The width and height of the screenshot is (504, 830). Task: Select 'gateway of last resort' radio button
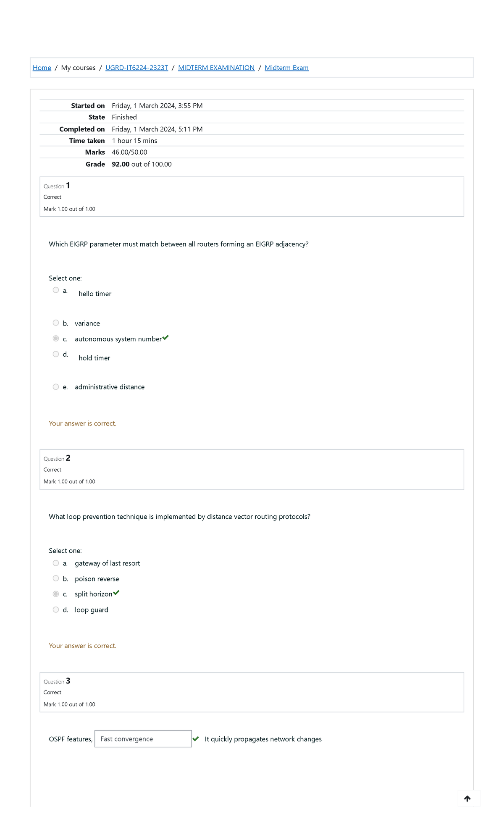click(x=56, y=563)
